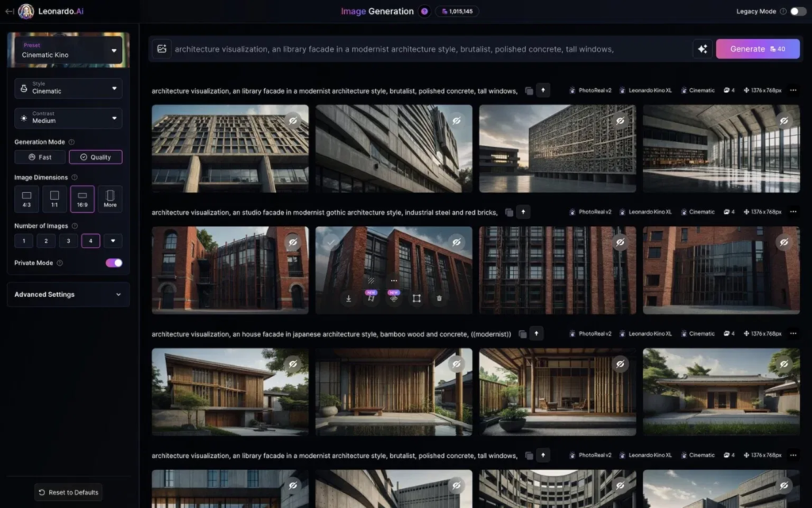Screen dimensions: 812x508
Task: Click the upscale frame icon on hovered image
Action: click(x=416, y=298)
